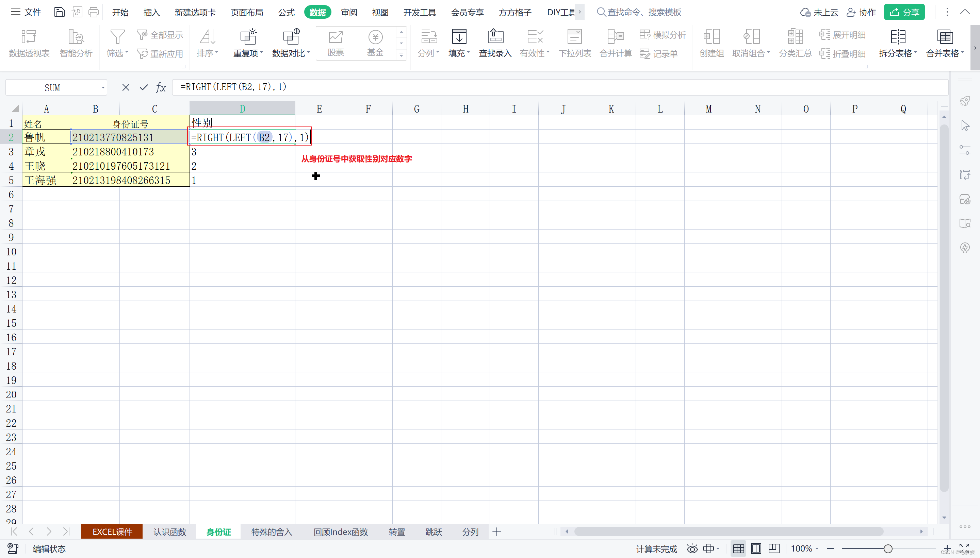This screenshot has width=980, height=558.
Task: Switch to the 特殊的舍入 sheet tab
Action: (x=272, y=532)
